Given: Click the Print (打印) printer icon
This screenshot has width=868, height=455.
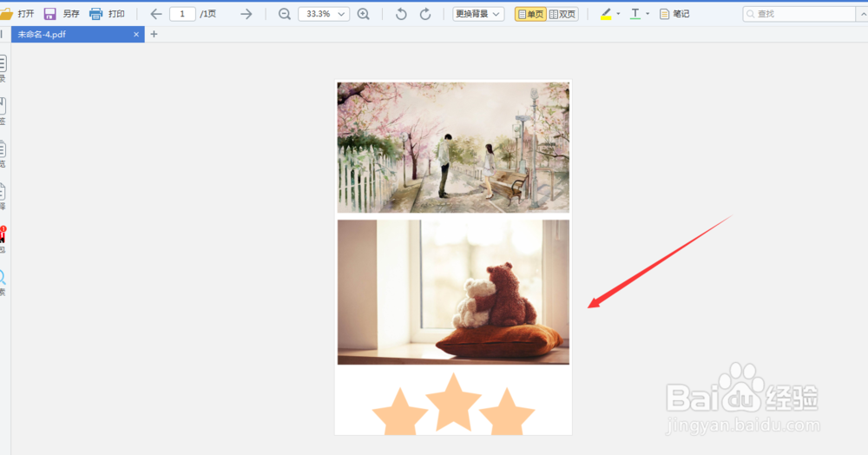Looking at the screenshot, I should 95,14.
